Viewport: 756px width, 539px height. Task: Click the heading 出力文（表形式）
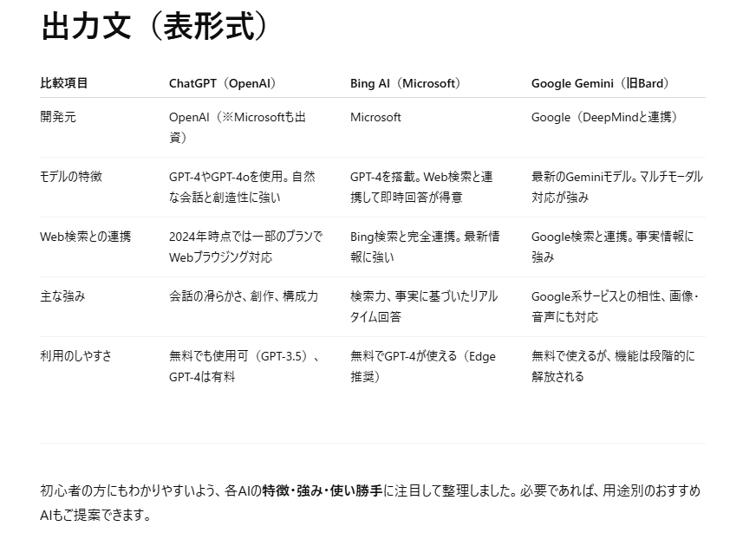click(154, 26)
